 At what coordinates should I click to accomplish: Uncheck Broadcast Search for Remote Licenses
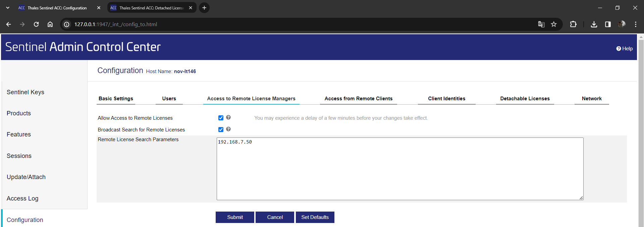pos(221,129)
